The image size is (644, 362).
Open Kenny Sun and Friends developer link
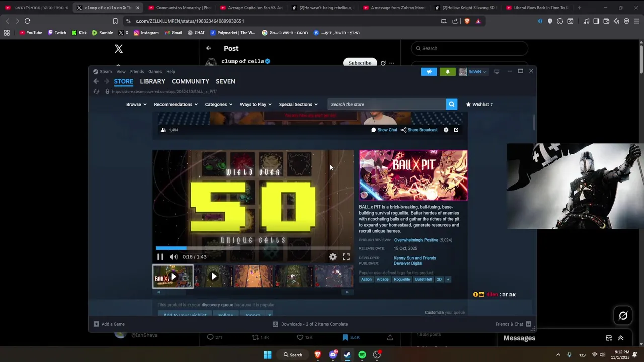click(415, 258)
